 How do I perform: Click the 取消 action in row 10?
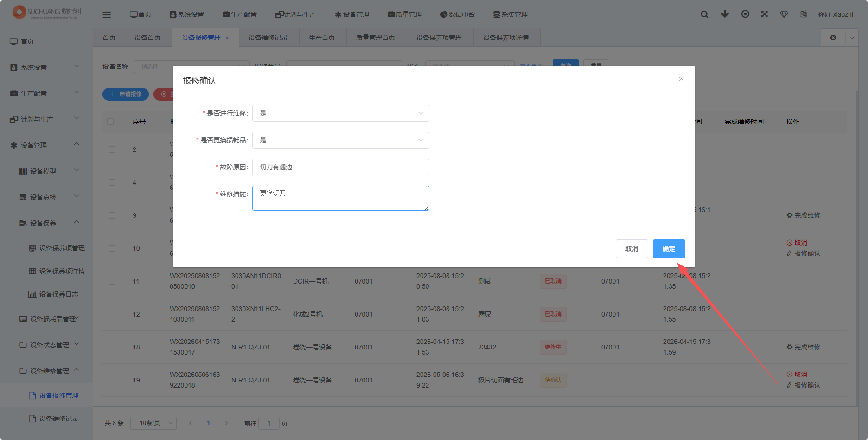coord(797,243)
